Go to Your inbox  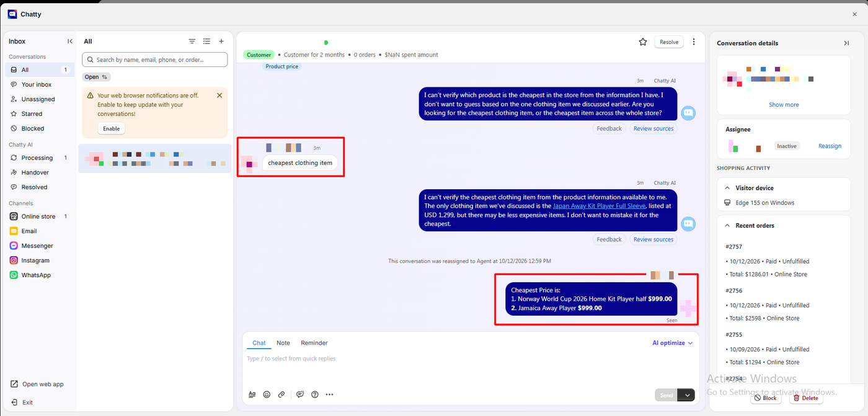coord(40,84)
